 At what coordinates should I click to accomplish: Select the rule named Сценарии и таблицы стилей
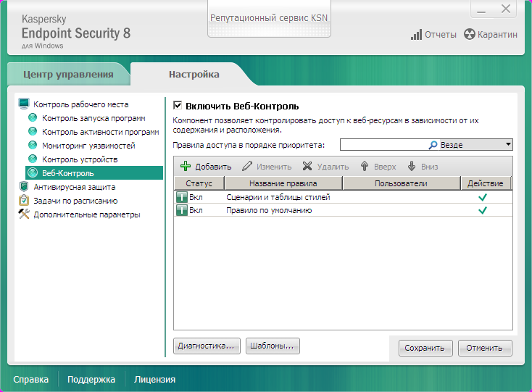278,197
